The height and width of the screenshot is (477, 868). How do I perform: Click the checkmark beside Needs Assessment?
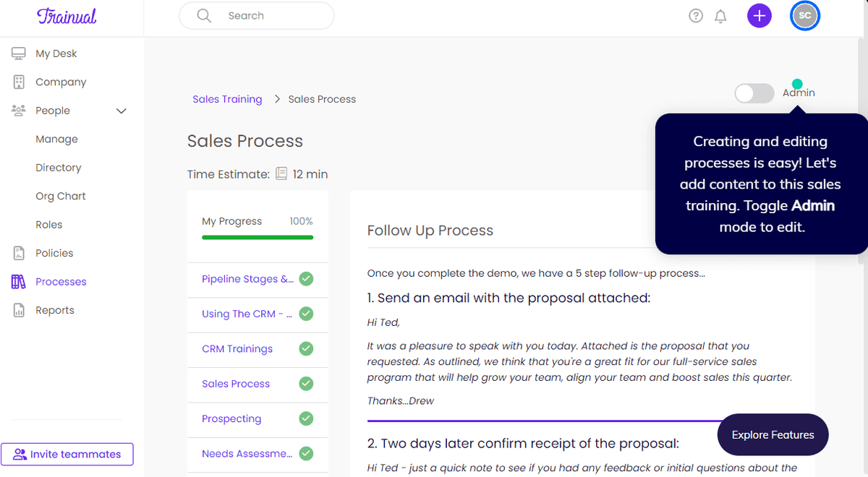click(x=306, y=454)
